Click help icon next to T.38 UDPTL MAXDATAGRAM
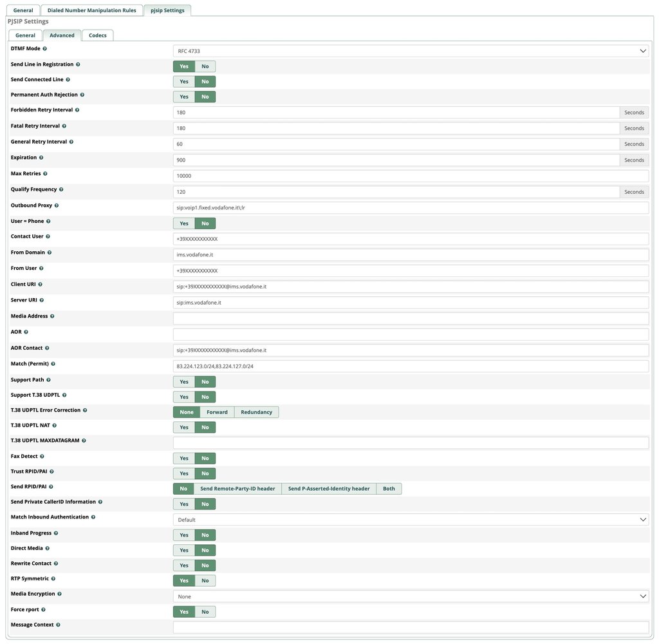Viewport: 659px width, 644px height. (84, 440)
